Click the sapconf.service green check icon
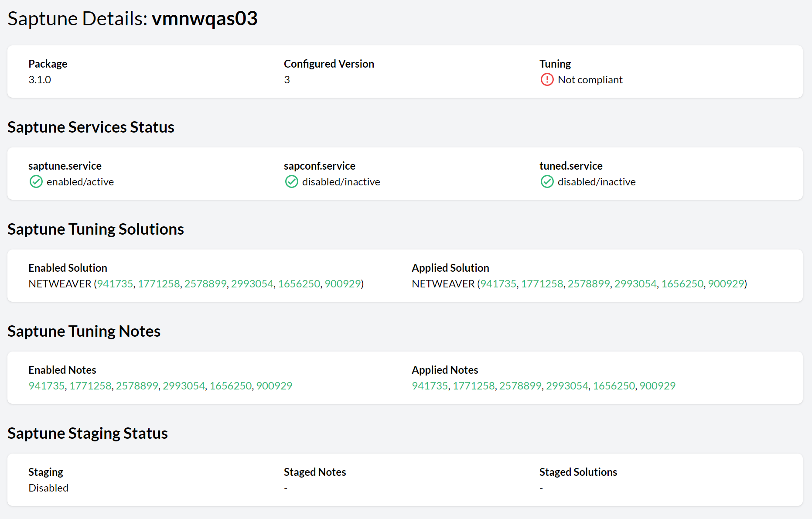Screen dimensions: 812x519 291,181
